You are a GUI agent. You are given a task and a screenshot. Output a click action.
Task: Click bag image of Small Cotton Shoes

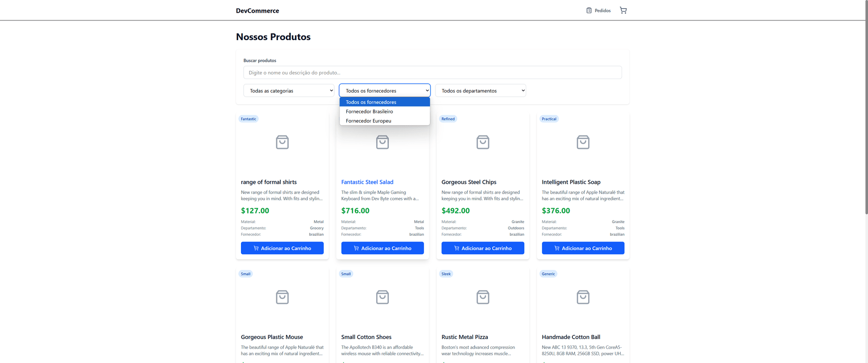(x=382, y=297)
